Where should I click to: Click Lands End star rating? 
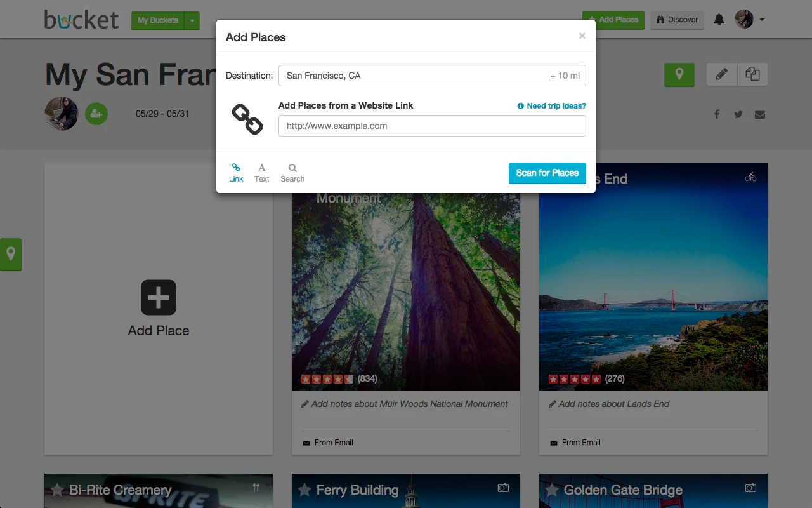tap(575, 379)
